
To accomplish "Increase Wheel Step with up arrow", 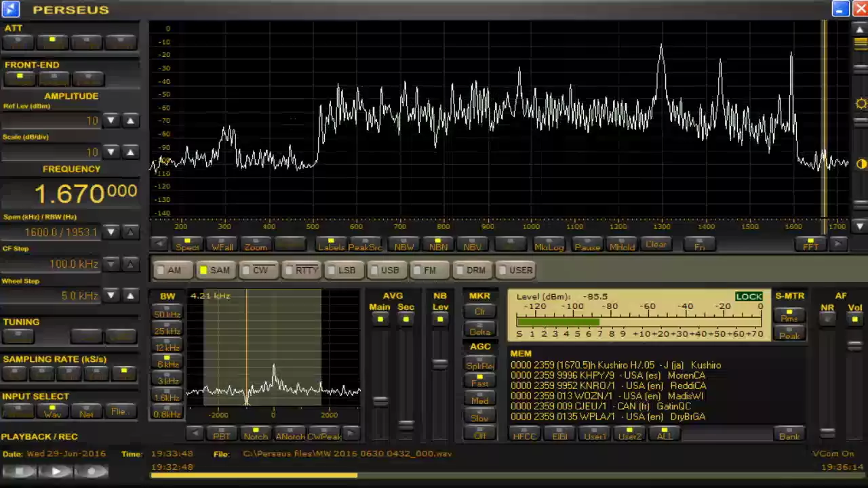I will 130,296.
